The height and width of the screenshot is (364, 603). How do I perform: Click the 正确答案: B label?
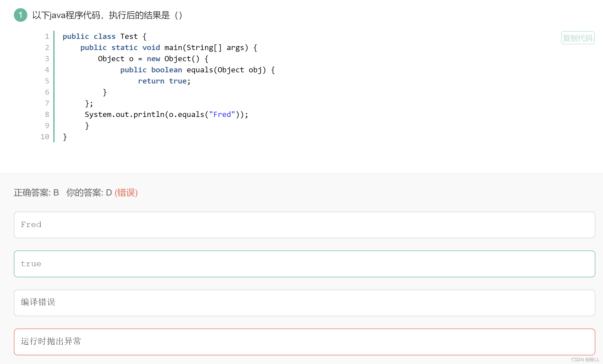tap(36, 193)
